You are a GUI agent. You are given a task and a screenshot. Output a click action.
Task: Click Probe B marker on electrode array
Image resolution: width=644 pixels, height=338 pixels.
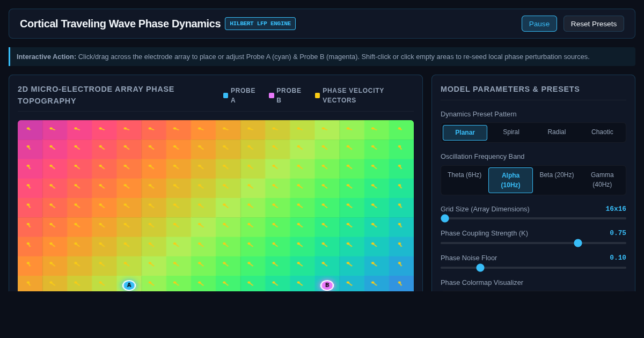(327, 285)
